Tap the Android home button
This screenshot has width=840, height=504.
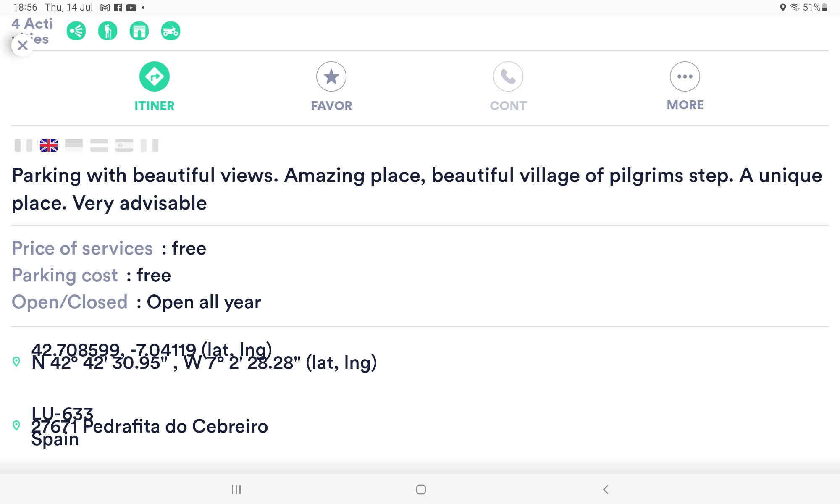point(421,489)
